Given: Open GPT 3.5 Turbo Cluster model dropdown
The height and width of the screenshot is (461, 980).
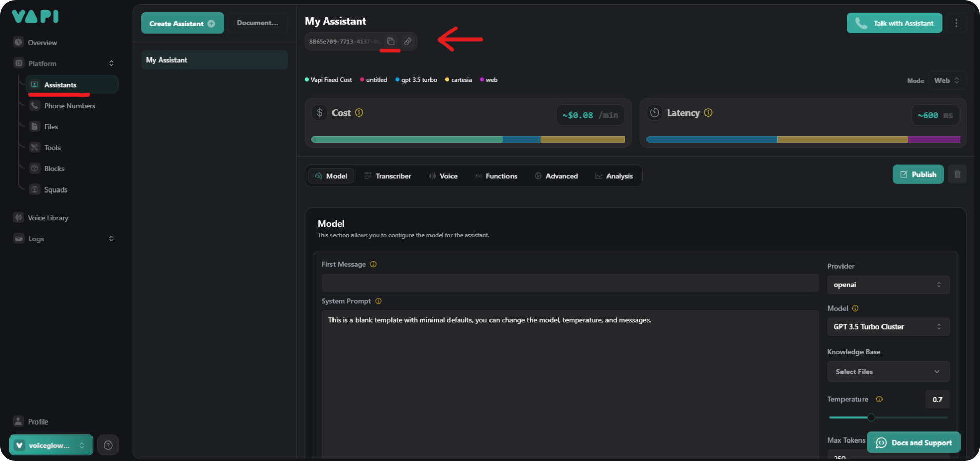Looking at the screenshot, I should tap(888, 326).
